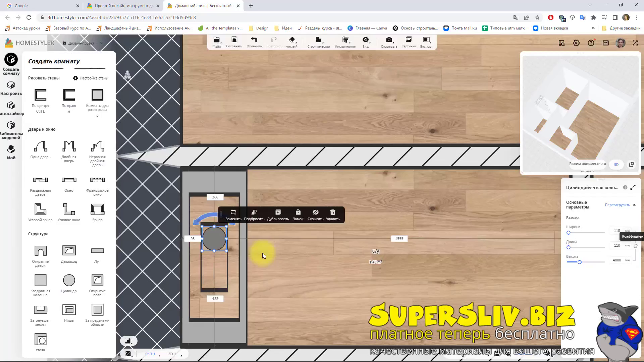Click the Ширина value field
644x362 pixels.
tap(617, 231)
